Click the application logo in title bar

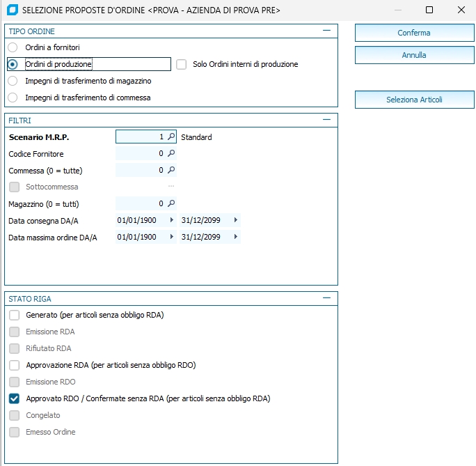11,10
